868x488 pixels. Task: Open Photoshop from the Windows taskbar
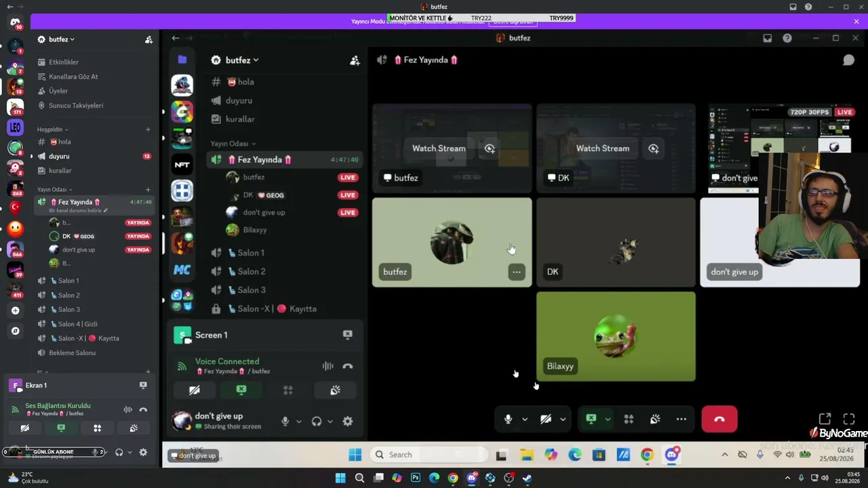pos(416,478)
